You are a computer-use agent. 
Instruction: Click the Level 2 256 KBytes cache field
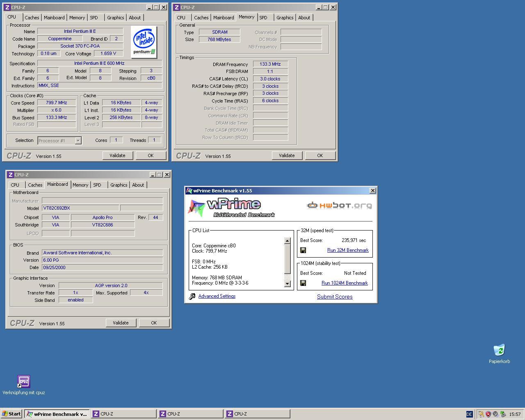(121, 117)
